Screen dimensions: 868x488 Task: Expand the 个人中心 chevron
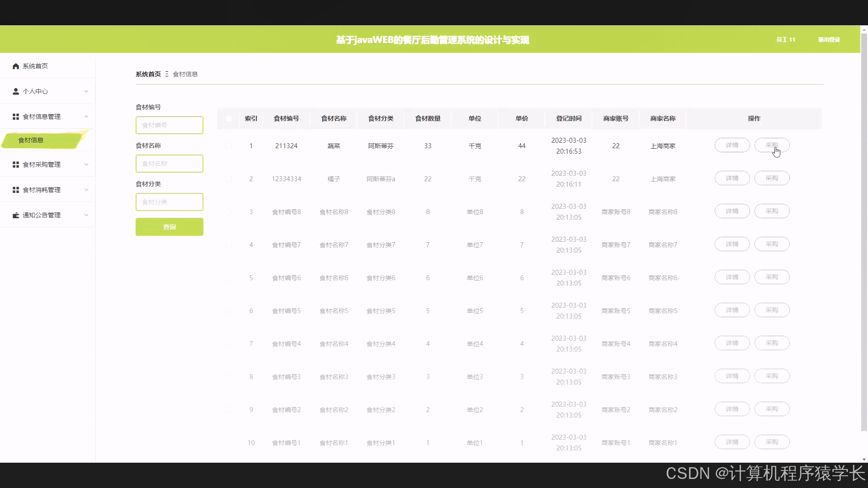pos(86,91)
